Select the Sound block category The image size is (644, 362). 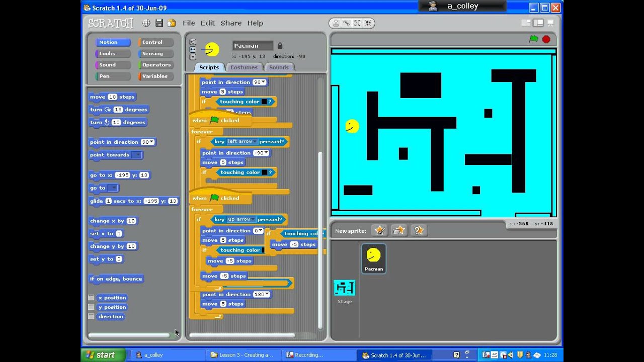coord(112,65)
